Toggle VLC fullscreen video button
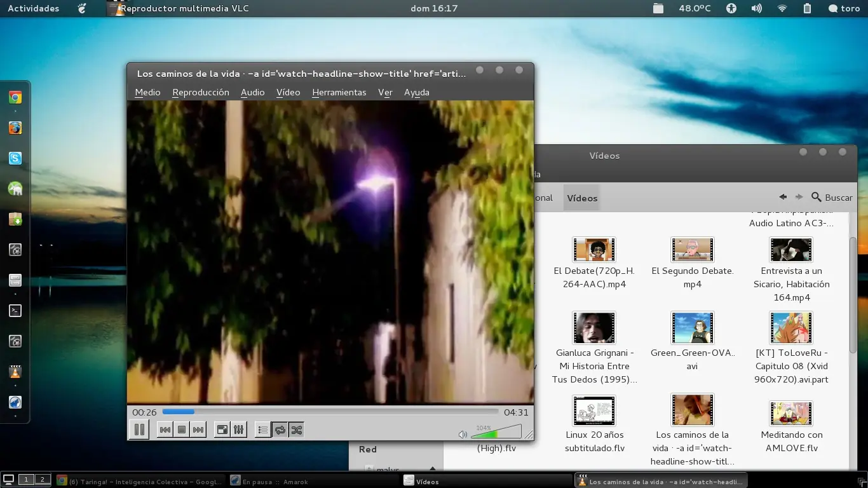The width and height of the screenshot is (868, 488). pyautogui.click(x=222, y=430)
